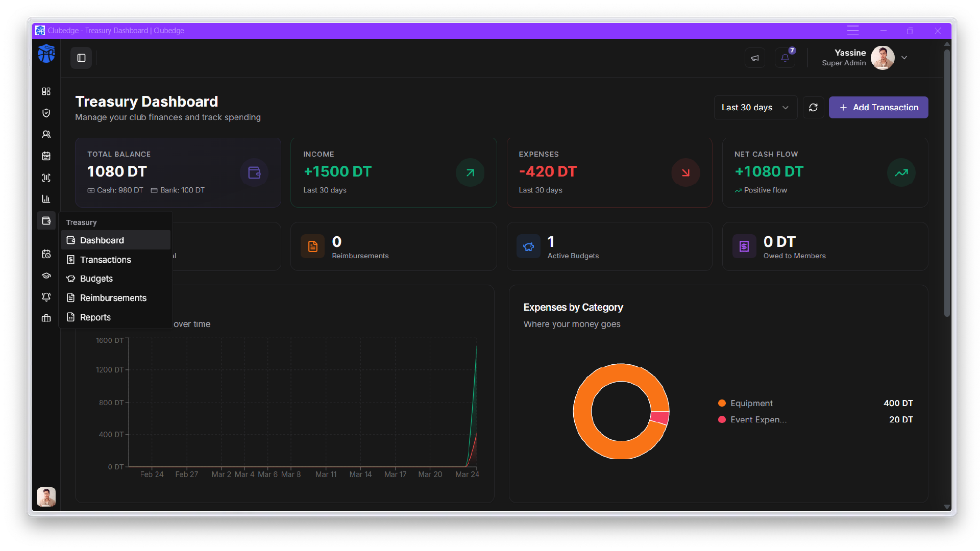Click the bottom-left user avatar thumbnail
Viewport: 980px width, 551px height.
tap(46, 496)
